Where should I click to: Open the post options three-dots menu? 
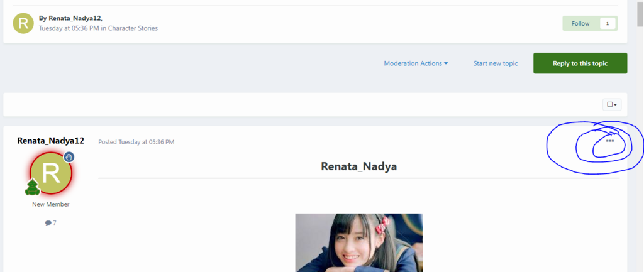coord(610,141)
